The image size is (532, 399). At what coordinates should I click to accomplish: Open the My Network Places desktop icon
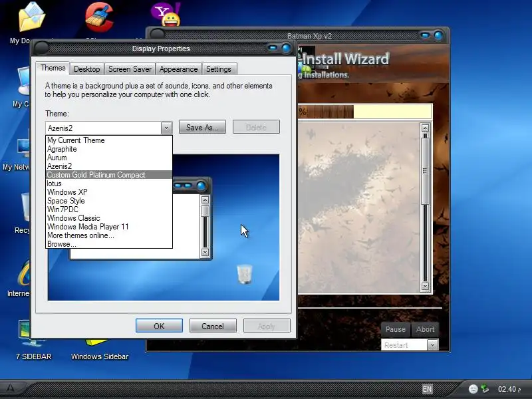(x=23, y=149)
